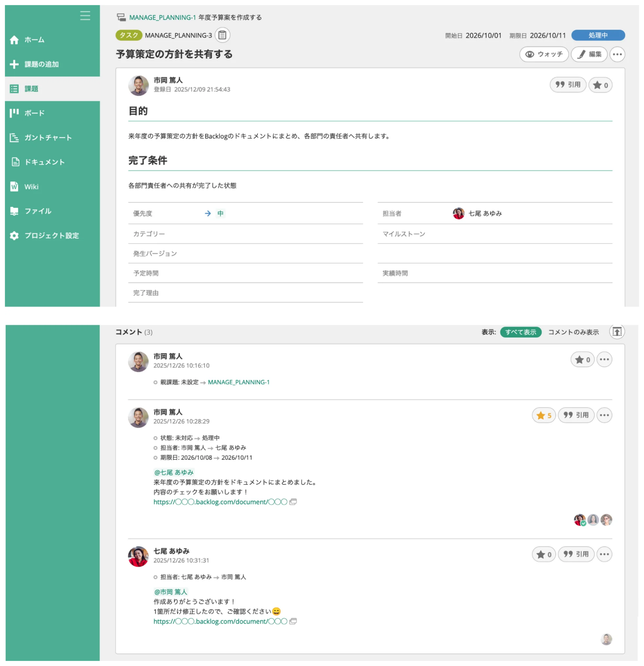
Task: Open options menu for 10:16:10 comment
Action: tap(604, 359)
